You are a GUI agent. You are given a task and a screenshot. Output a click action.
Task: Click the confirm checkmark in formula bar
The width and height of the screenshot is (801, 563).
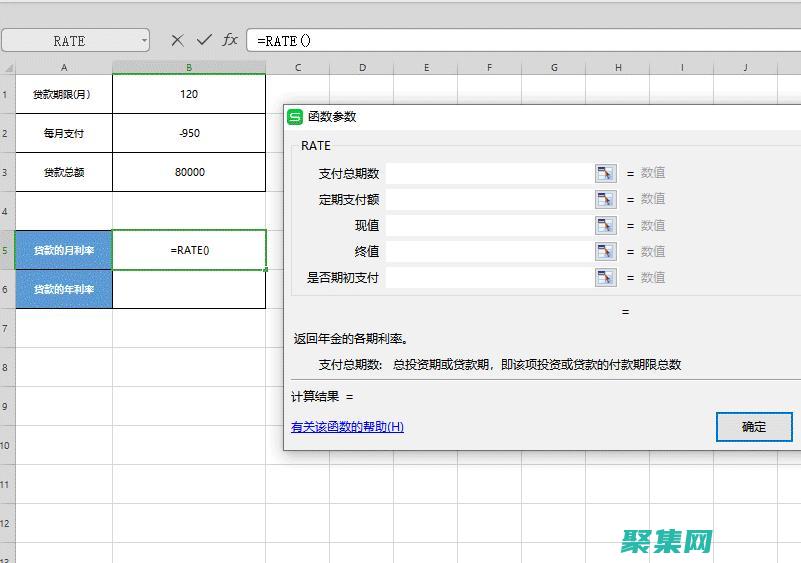tap(204, 40)
